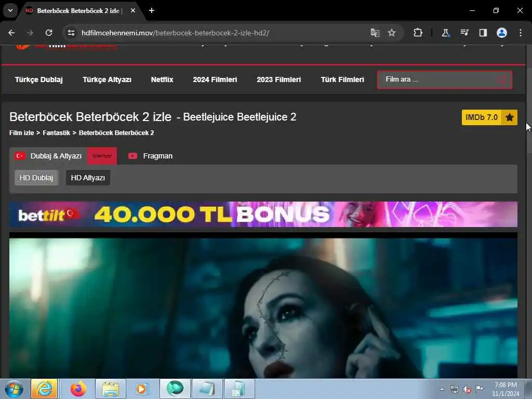View site information icon in address bar
Screen dimensions: 532x399
click(71, 33)
